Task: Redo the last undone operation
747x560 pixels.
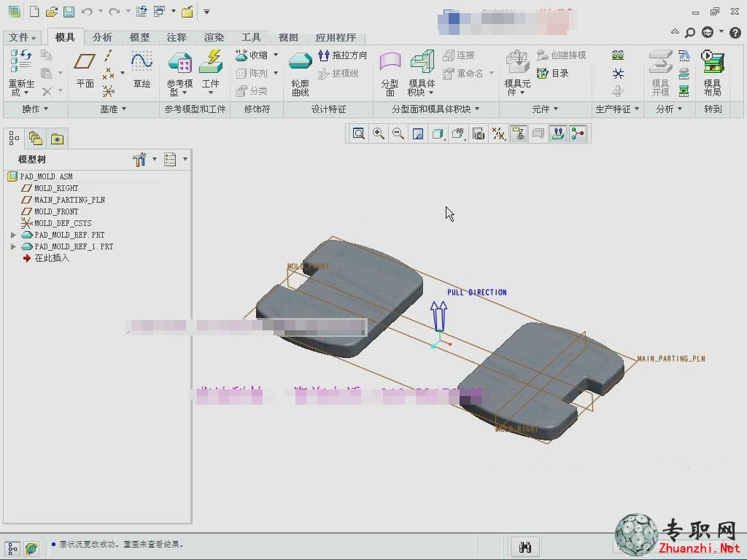Action: pos(114,12)
